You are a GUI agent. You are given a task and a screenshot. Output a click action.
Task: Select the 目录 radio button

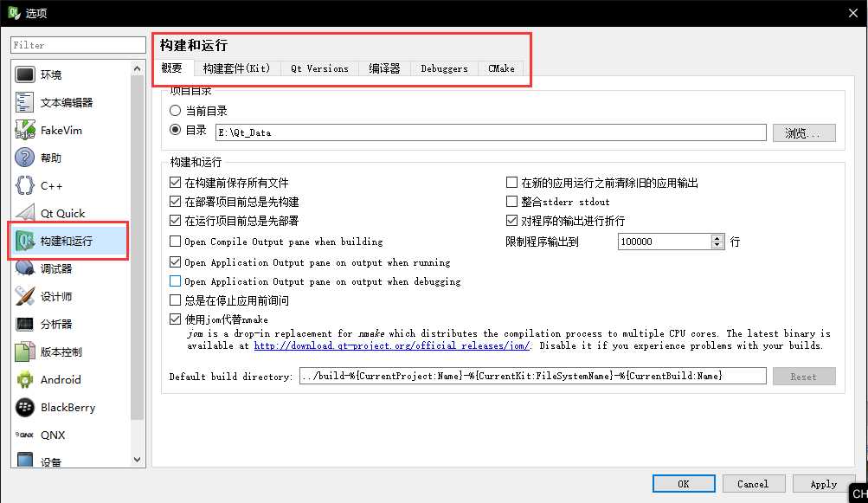coord(175,130)
